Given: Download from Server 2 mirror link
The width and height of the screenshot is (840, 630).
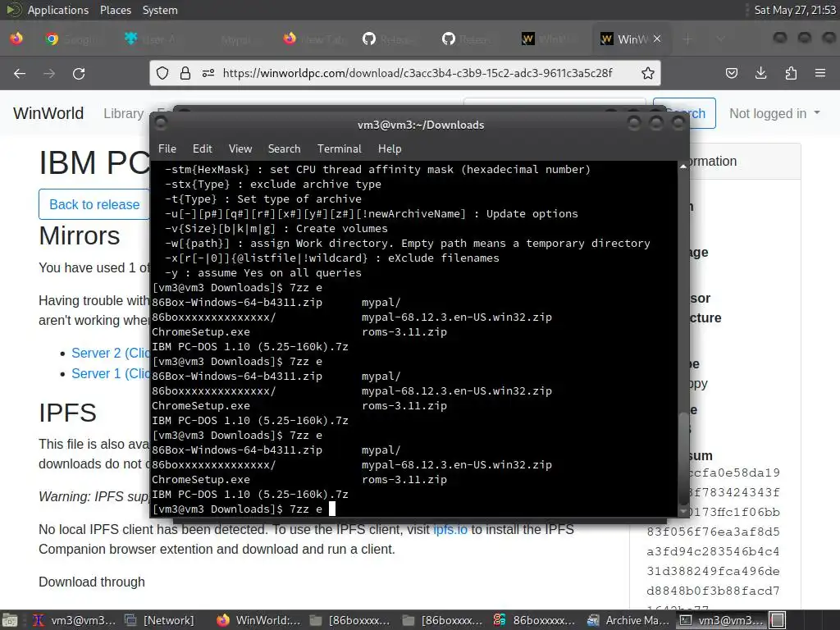Looking at the screenshot, I should (x=111, y=353).
